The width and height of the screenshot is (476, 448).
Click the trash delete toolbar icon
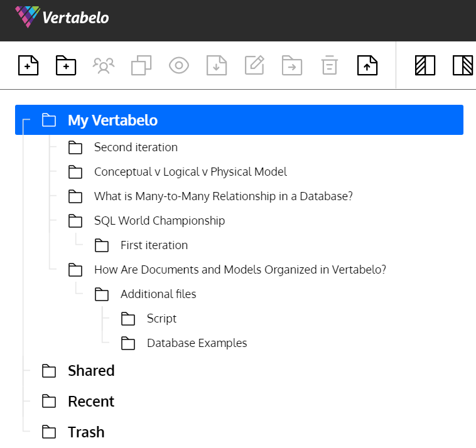pos(330,65)
